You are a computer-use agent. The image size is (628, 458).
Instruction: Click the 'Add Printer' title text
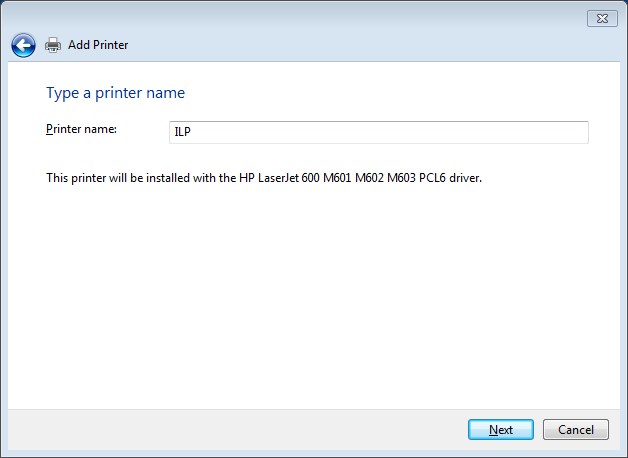point(98,45)
